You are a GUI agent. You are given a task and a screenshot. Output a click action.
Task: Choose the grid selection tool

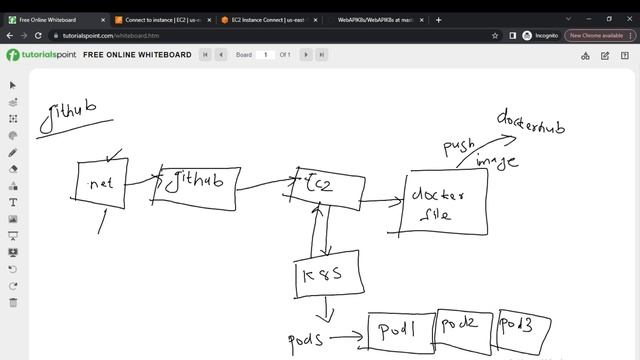click(13, 119)
